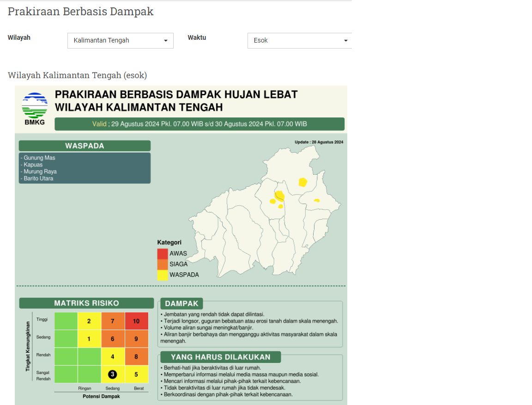532x405 pixels.
Task: Click 'Volume aliran sungai meningkat/banjir' line
Action: click(207, 327)
